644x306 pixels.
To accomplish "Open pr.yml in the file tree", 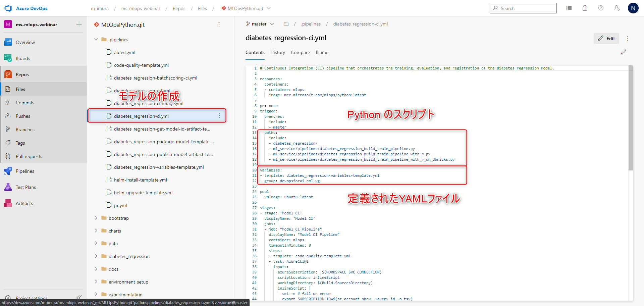I will [x=120, y=205].
